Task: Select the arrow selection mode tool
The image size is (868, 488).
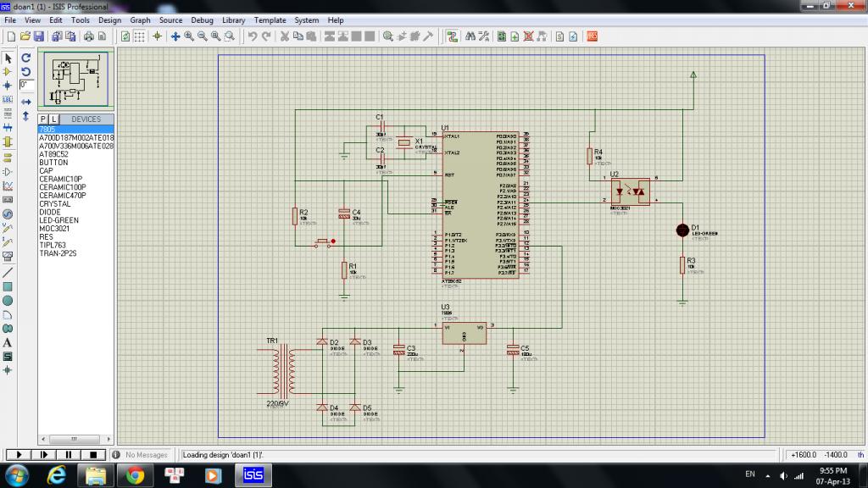Action: 8,58
